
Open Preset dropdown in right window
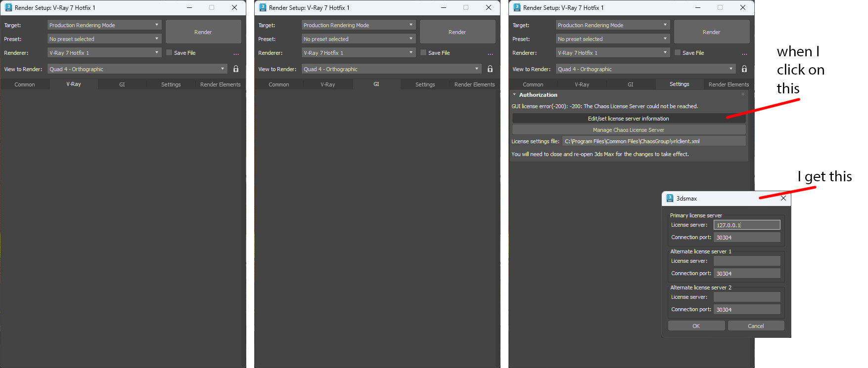click(x=613, y=39)
